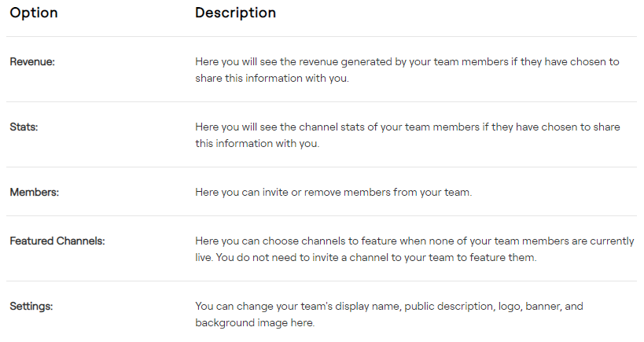Click the Members description about inviting or removing
The height and width of the screenshot is (342, 644).
pos(333,192)
